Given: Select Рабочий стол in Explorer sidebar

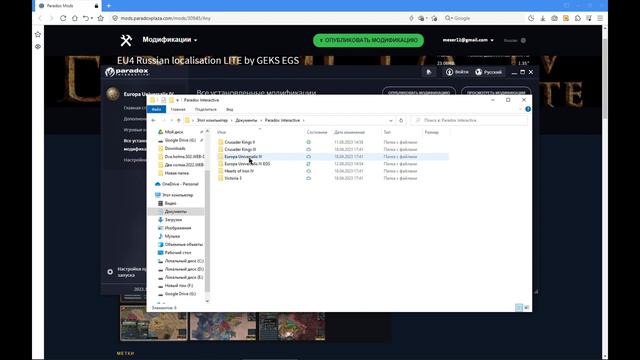Looking at the screenshot, I should [178, 253].
